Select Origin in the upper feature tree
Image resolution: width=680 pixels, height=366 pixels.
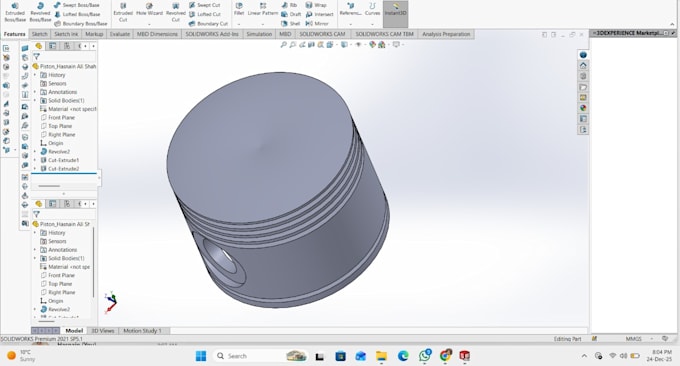tap(52, 143)
